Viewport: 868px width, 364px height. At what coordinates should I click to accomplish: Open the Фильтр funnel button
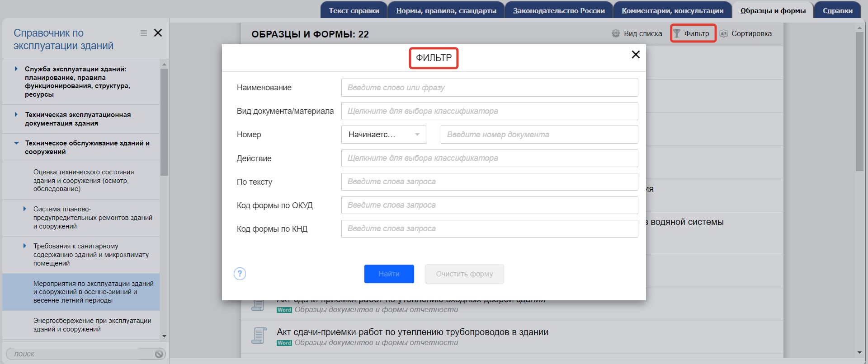tap(693, 33)
